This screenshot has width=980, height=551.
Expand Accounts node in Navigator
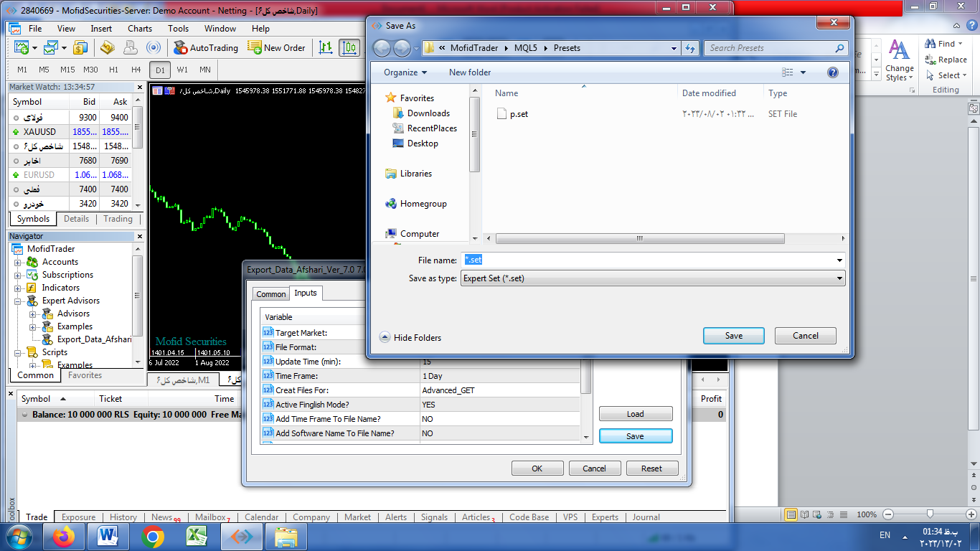tap(18, 262)
